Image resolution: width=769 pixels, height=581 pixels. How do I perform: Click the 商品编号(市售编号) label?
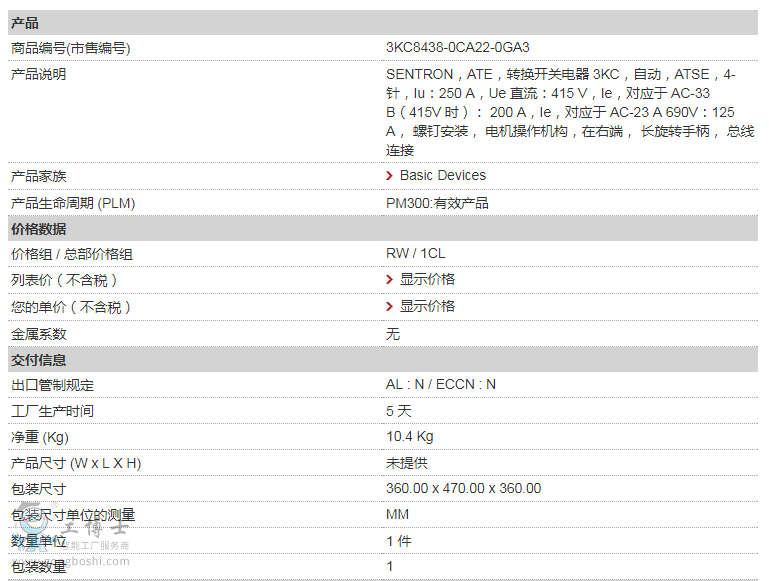[70, 48]
